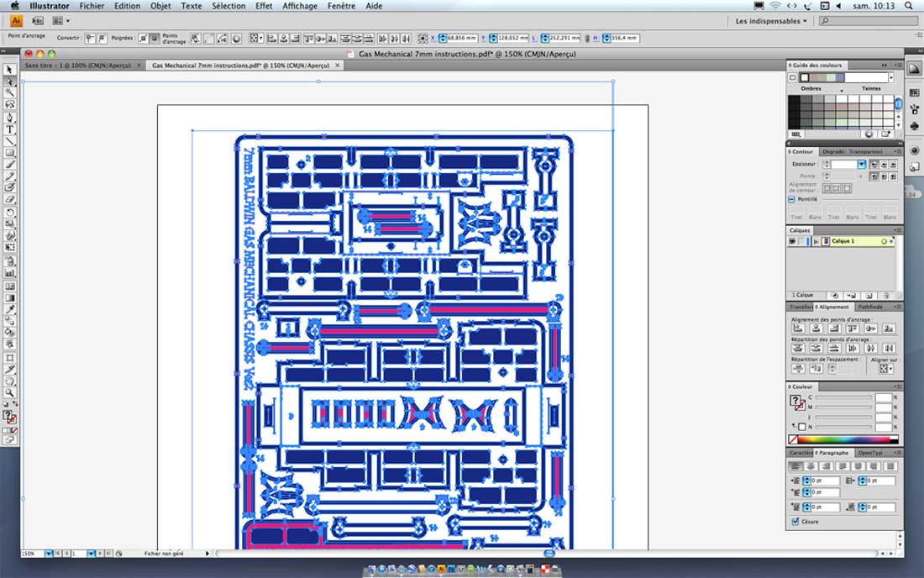The image size is (924, 578).
Task: Select the Gradient tool
Action: (x=9, y=298)
